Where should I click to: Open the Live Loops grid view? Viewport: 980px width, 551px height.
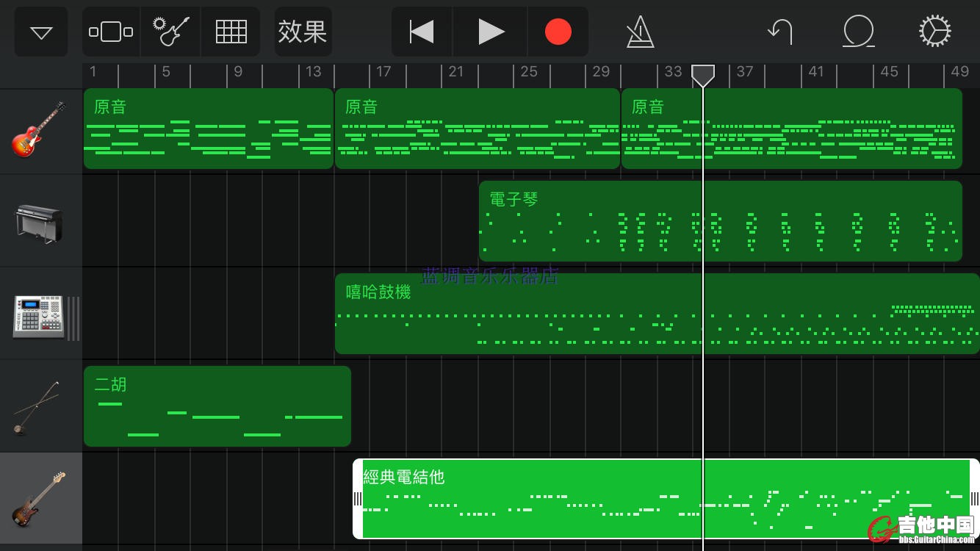tap(231, 32)
